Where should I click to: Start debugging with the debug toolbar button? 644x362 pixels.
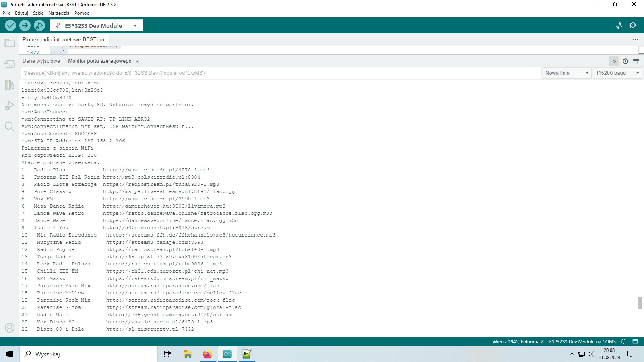coord(39,25)
